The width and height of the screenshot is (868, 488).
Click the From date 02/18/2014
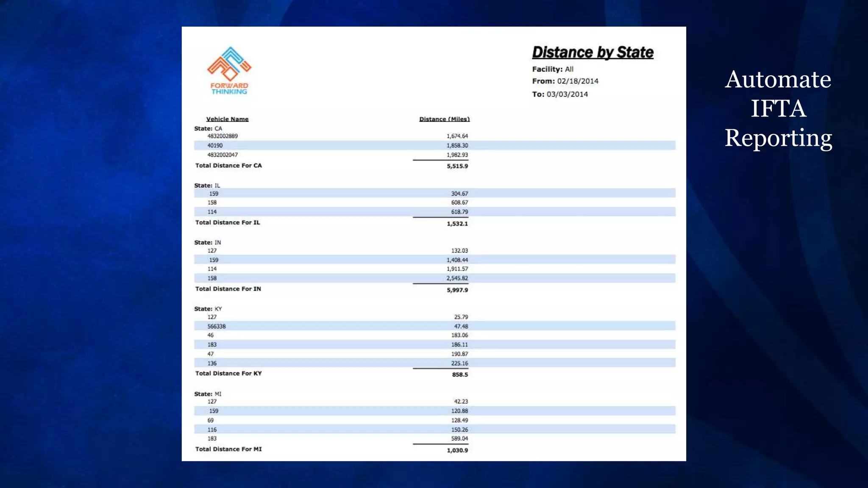(x=577, y=81)
